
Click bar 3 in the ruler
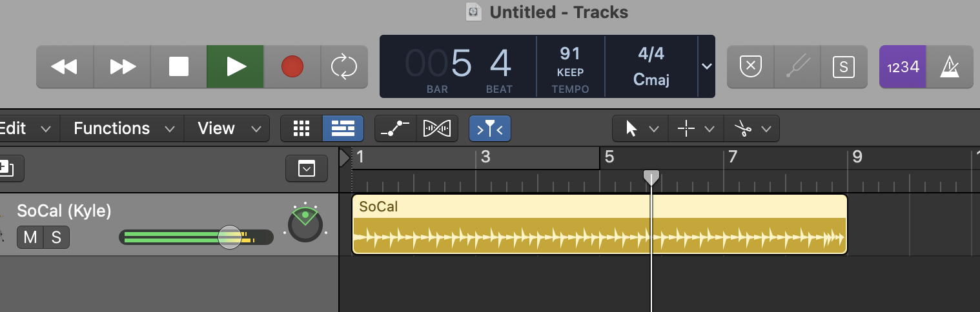pyautogui.click(x=486, y=157)
